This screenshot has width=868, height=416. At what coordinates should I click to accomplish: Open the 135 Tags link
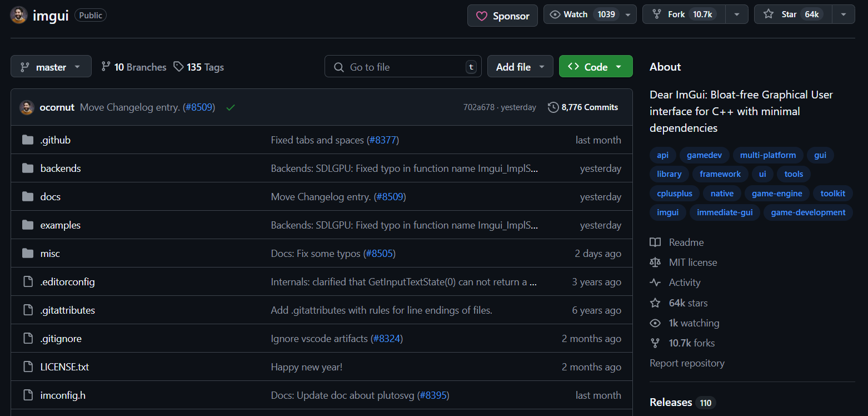[x=198, y=67]
